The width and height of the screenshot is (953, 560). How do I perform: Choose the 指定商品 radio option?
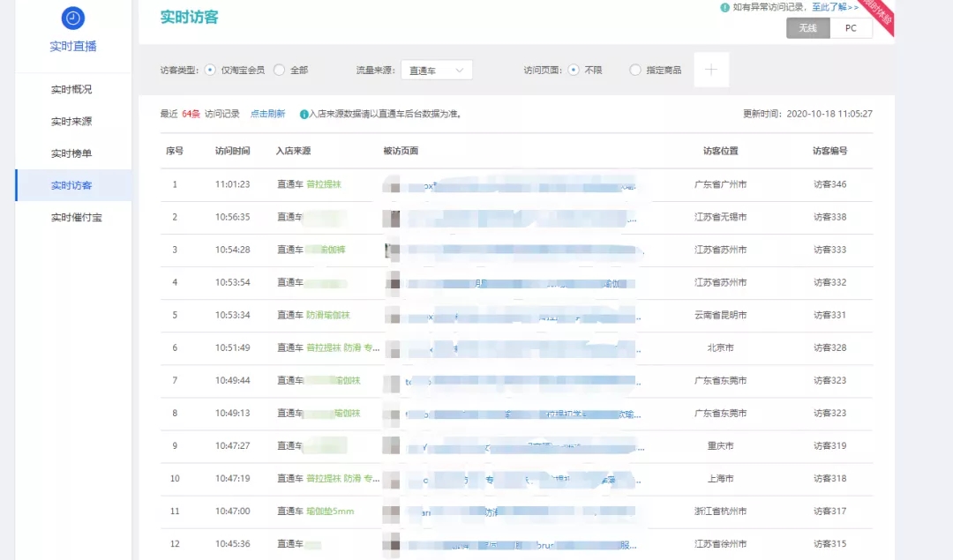tap(635, 70)
